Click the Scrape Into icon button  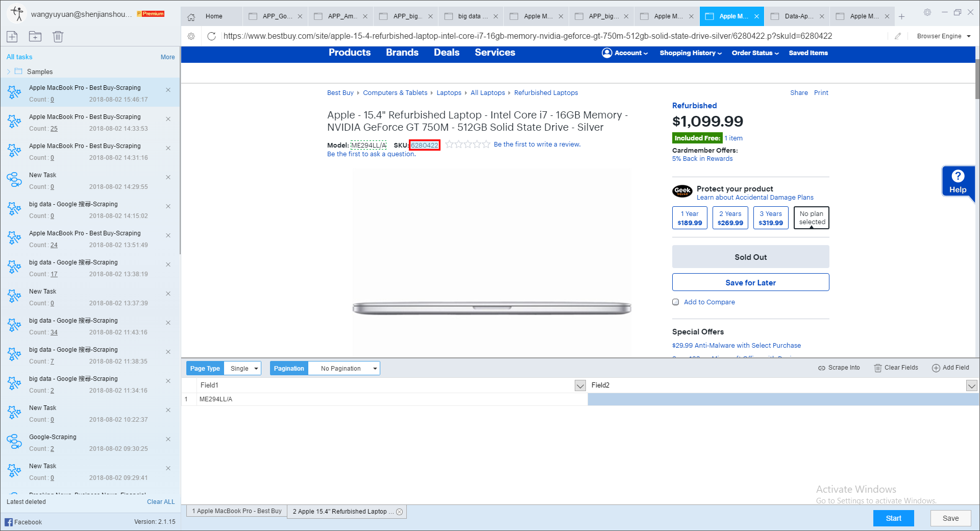click(839, 368)
